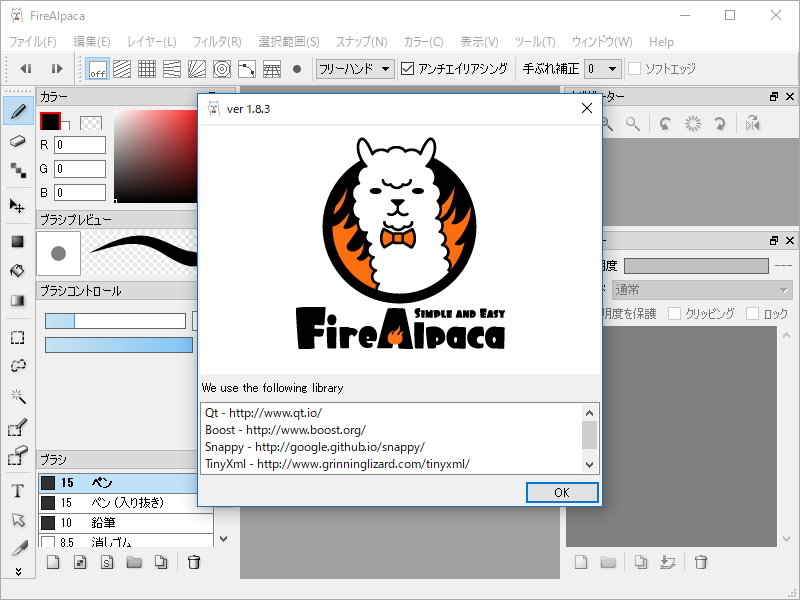
Task: Select the Eraser tool
Action: click(17, 141)
